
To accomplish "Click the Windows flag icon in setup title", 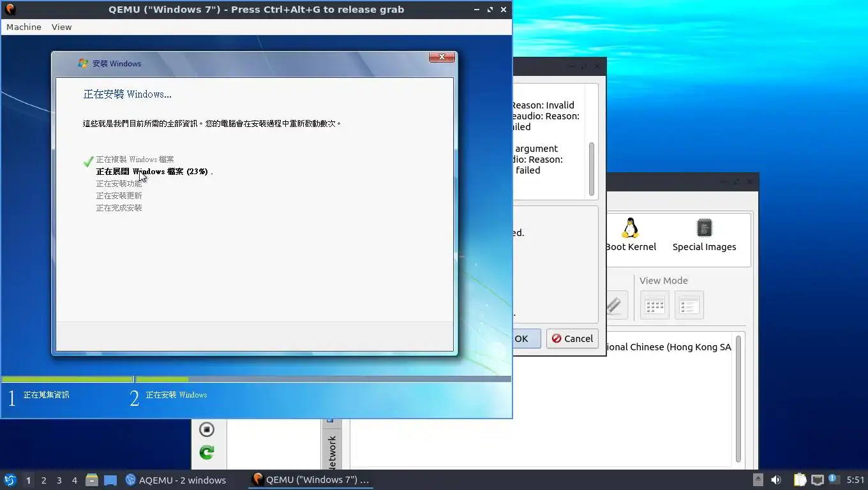I will 83,63.
